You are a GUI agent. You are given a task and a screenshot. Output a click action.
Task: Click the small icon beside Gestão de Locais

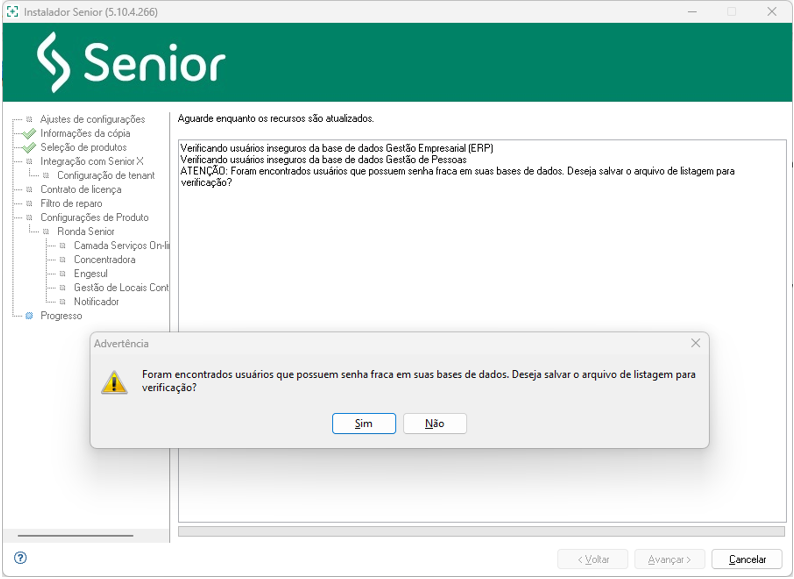[x=63, y=288]
